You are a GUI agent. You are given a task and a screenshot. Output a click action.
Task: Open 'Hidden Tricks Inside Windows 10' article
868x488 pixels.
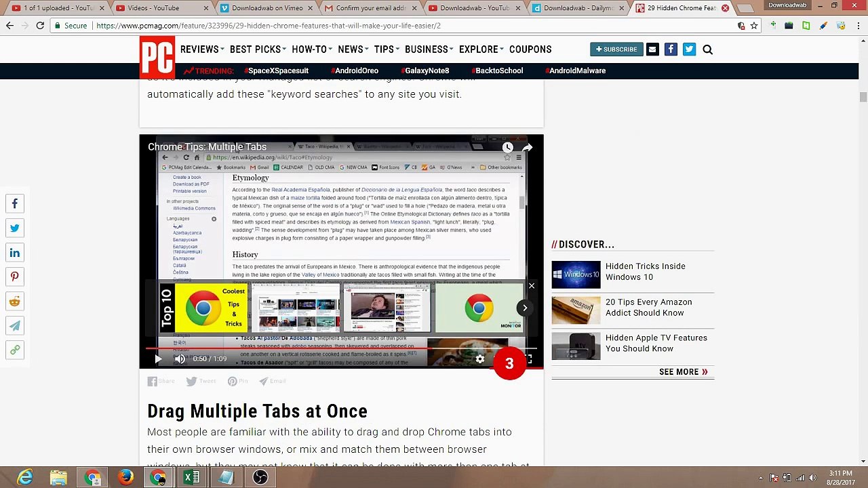point(646,272)
